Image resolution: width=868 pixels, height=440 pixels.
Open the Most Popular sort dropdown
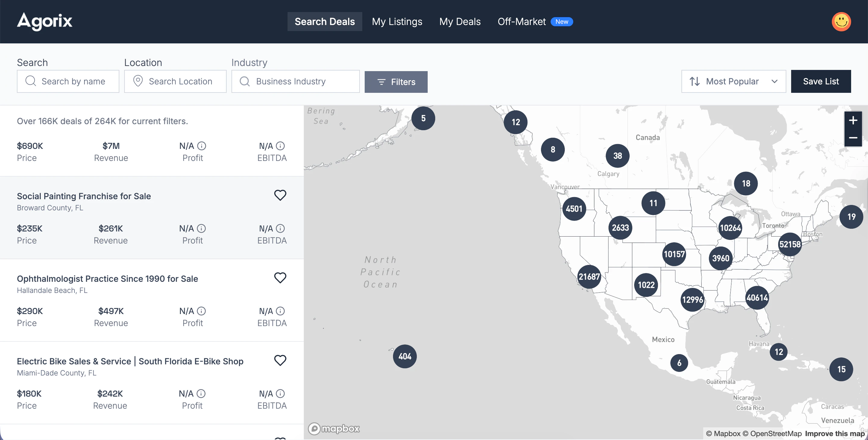point(733,81)
